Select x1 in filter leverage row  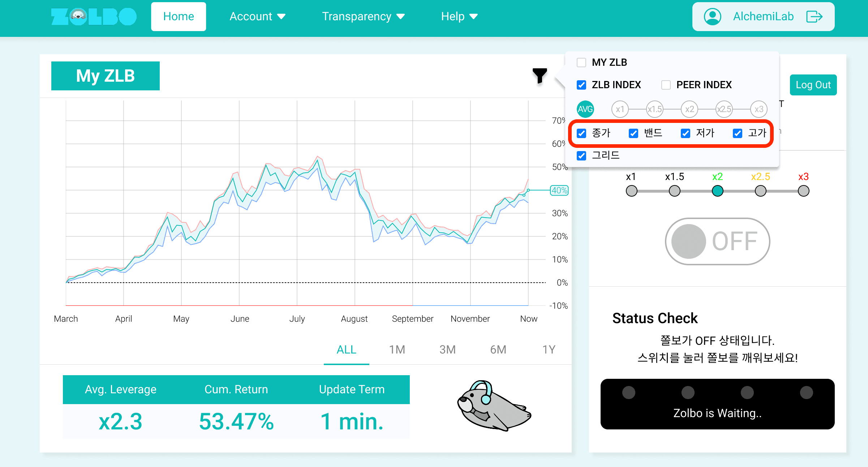pyautogui.click(x=620, y=109)
